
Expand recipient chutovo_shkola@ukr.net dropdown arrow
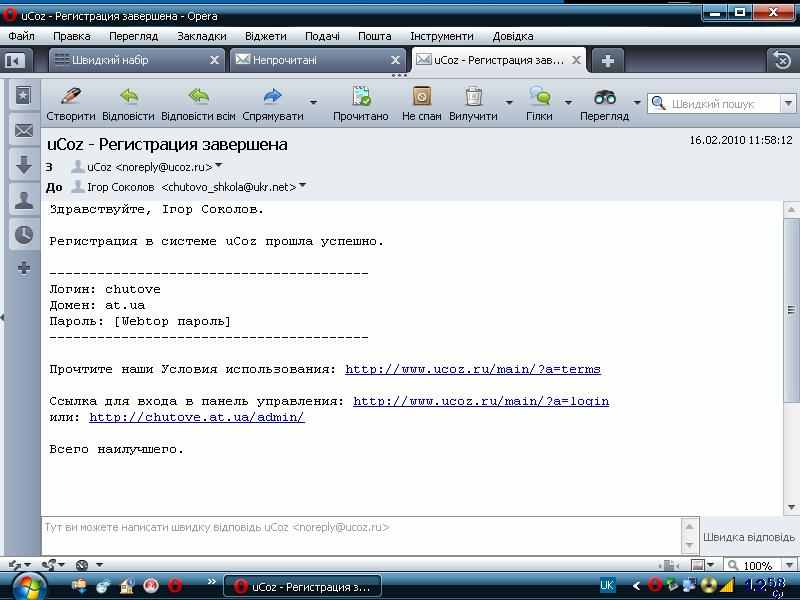point(303,185)
